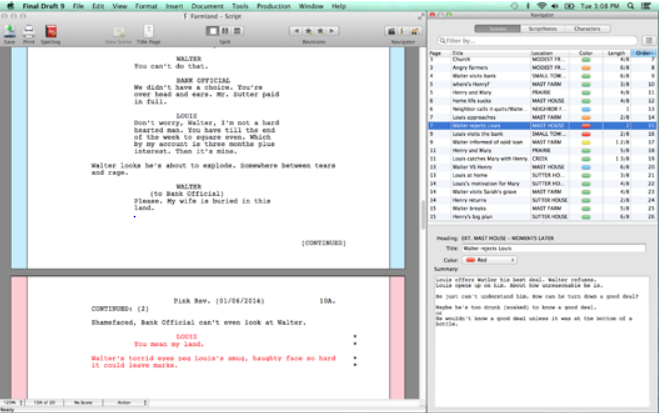Screen dimensions: 659x413
Task: Switch to the Scenes tab
Action: (498, 29)
